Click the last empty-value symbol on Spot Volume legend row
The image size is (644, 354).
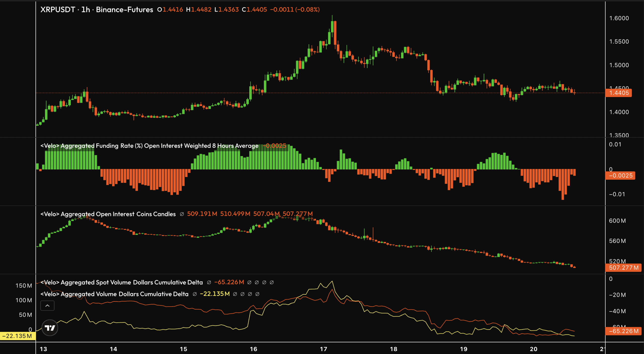[x=272, y=282]
